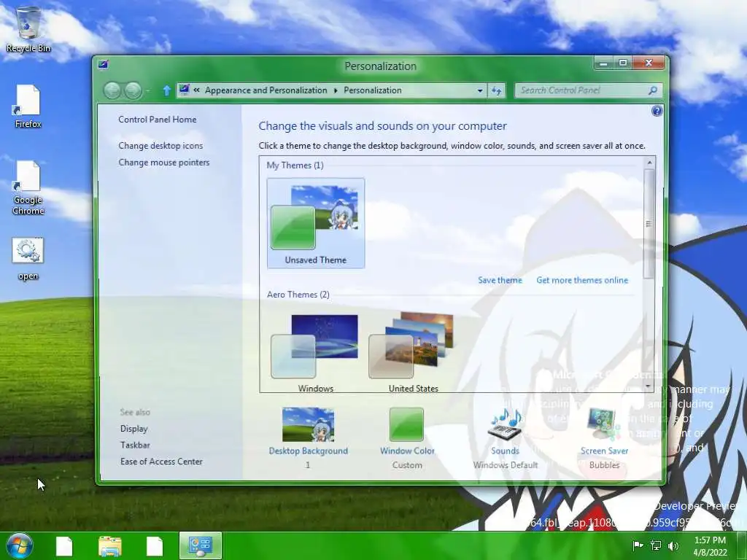This screenshot has height=560, width=747.
Task: Click the Window Color text link
Action: (407, 451)
